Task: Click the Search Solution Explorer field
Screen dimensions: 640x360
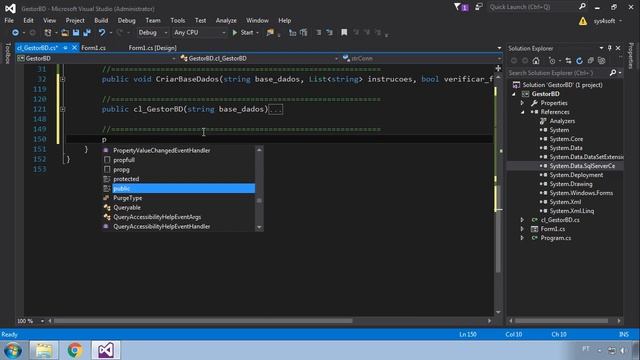Action: pyautogui.click(x=558, y=73)
